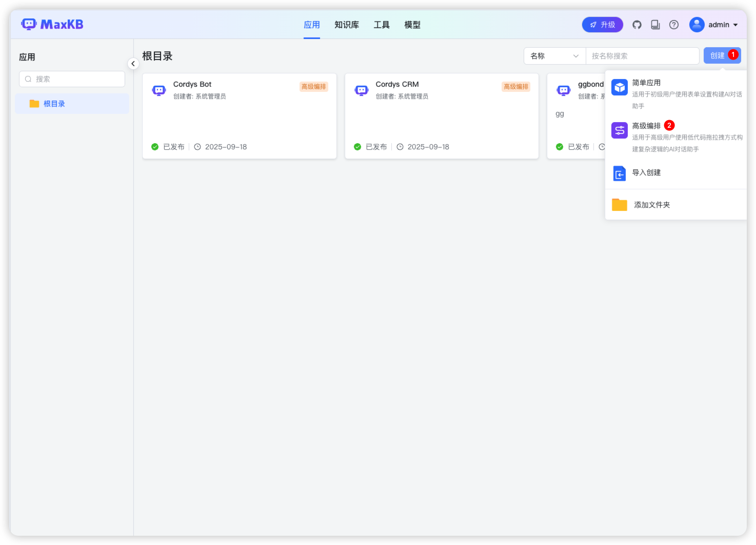
Task: Open the 名称 search type dropdown
Action: (x=554, y=56)
